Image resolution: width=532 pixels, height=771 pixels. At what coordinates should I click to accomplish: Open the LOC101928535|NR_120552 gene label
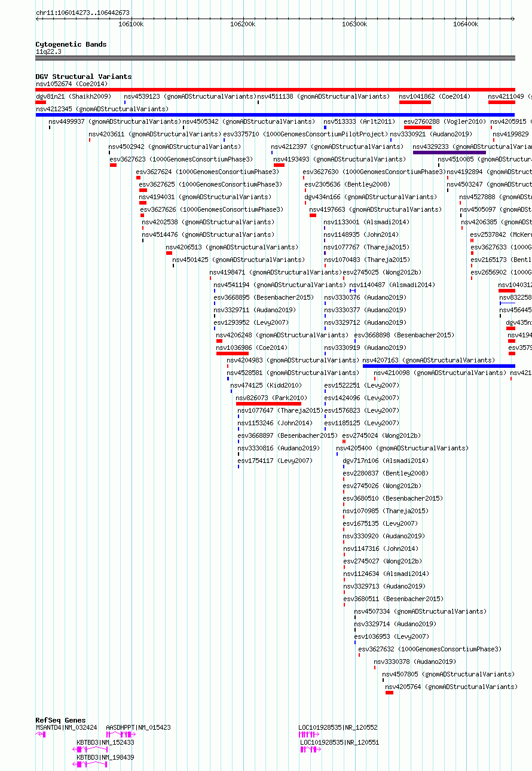pos(338,727)
